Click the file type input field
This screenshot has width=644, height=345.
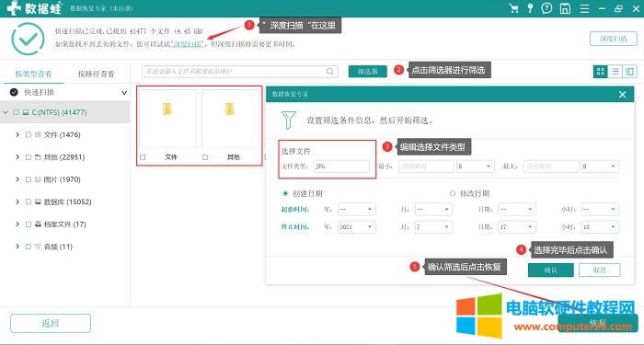(x=341, y=167)
